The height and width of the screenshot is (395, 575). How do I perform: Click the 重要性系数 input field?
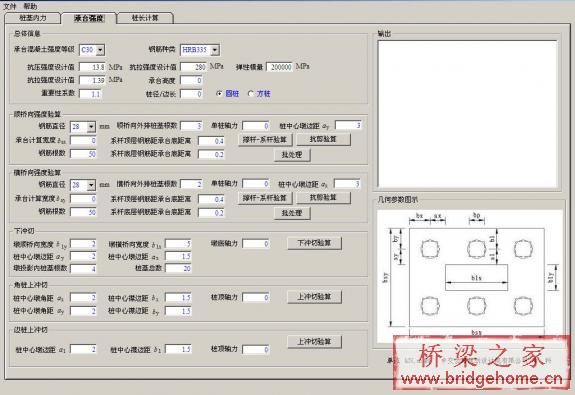[x=90, y=94]
